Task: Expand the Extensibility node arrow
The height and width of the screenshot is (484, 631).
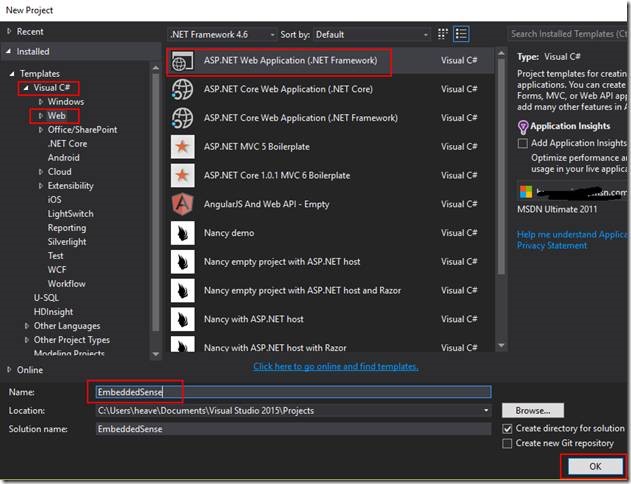Action: 40,186
